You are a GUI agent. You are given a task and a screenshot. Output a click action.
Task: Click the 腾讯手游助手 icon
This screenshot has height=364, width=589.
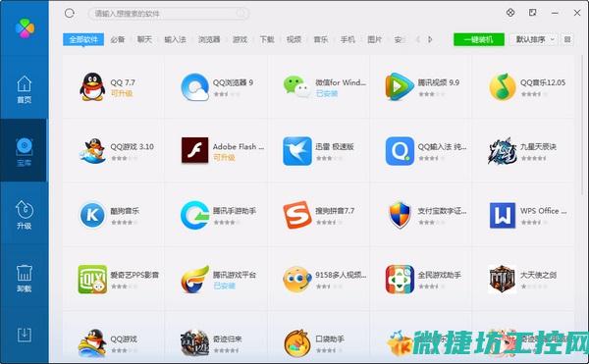194,215
